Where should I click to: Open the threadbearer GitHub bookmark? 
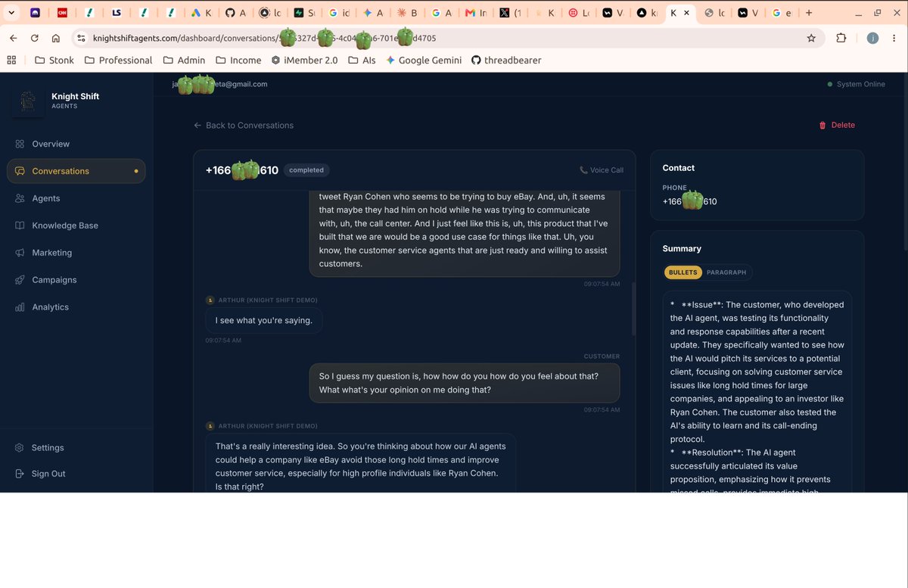(x=506, y=60)
